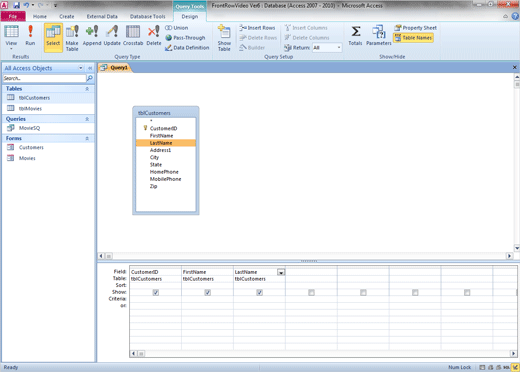Select the MovieSQ query
This screenshot has width=520, height=372.
(x=49, y=128)
